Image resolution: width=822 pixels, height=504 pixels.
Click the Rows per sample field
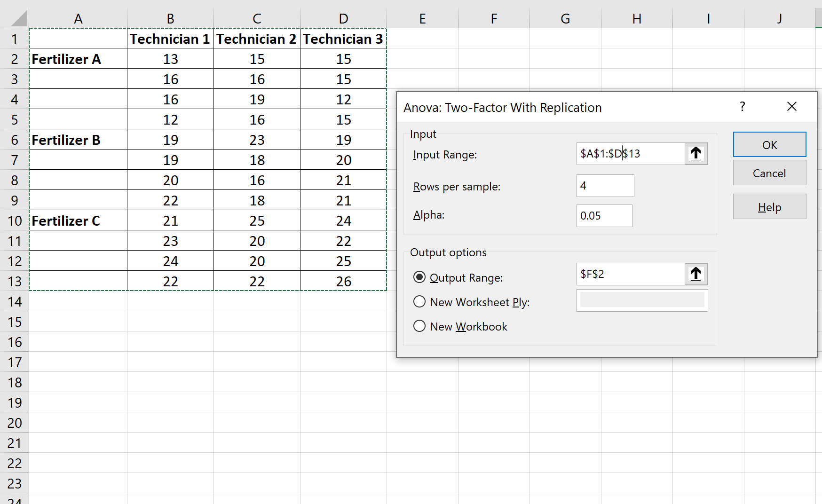pyautogui.click(x=605, y=186)
